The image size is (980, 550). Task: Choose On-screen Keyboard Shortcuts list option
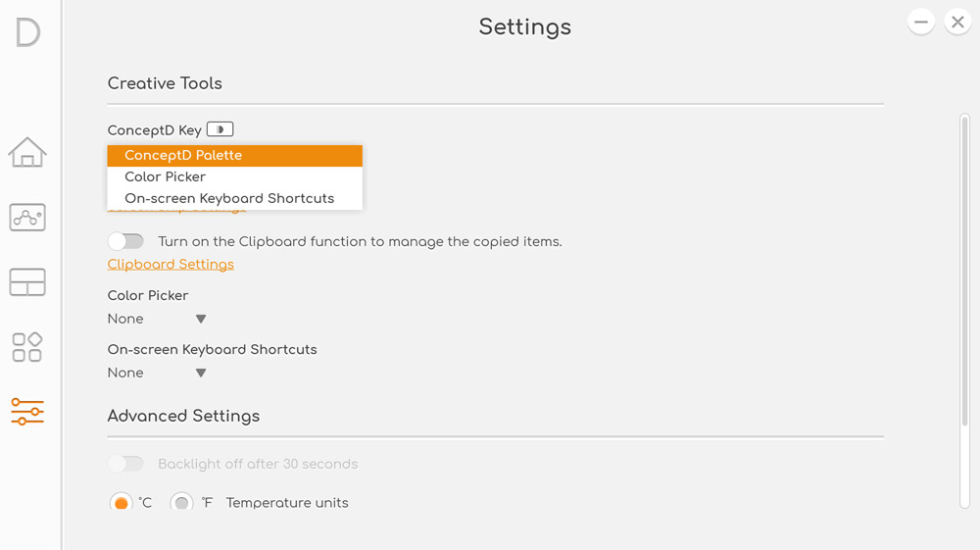tap(235, 199)
